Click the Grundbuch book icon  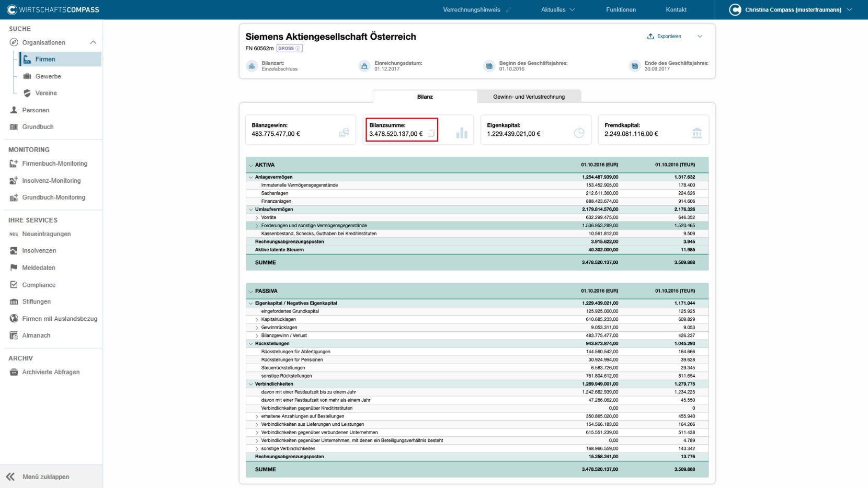pos(14,127)
